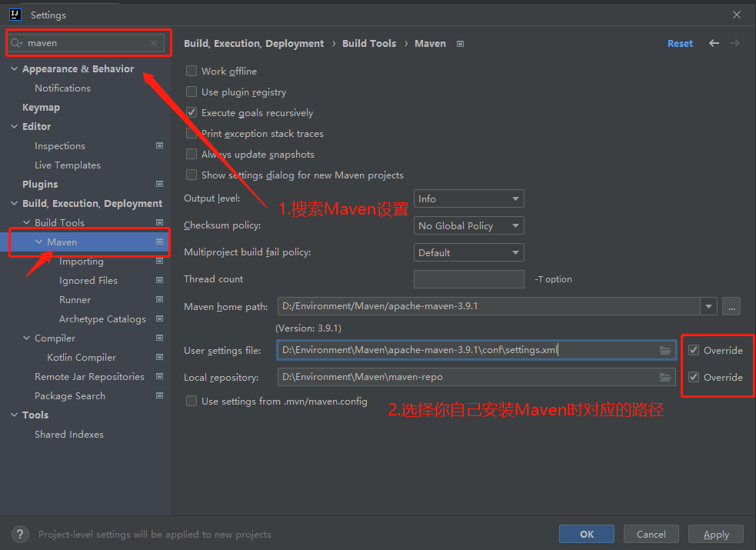This screenshot has width=756, height=550.
Task: Click the project-level icon beside Runner
Action: (160, 299)
